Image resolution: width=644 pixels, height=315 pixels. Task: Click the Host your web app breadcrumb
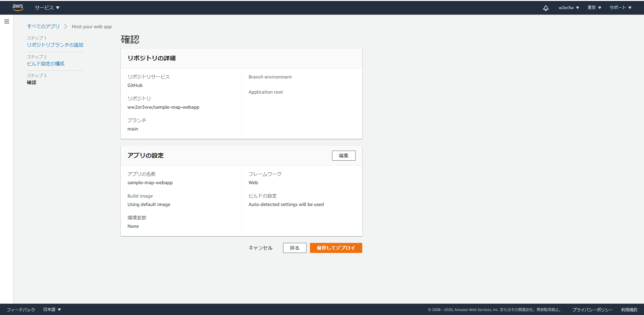92,27
